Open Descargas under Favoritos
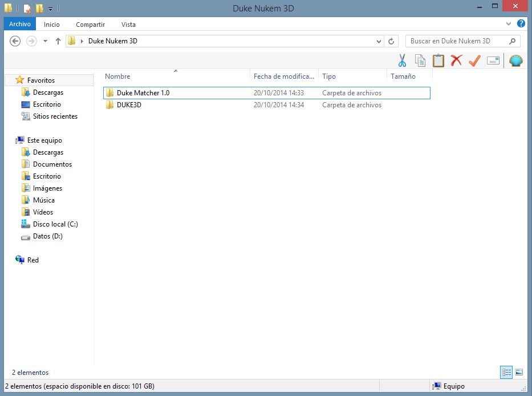 [x=48, y=92]
